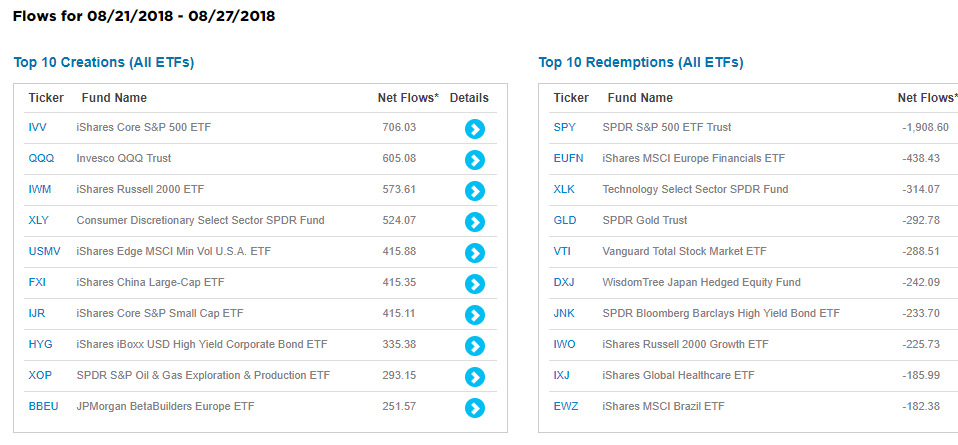Open details arrow for XLY row
Screen dimensions: 958x445
coord(475,222)
